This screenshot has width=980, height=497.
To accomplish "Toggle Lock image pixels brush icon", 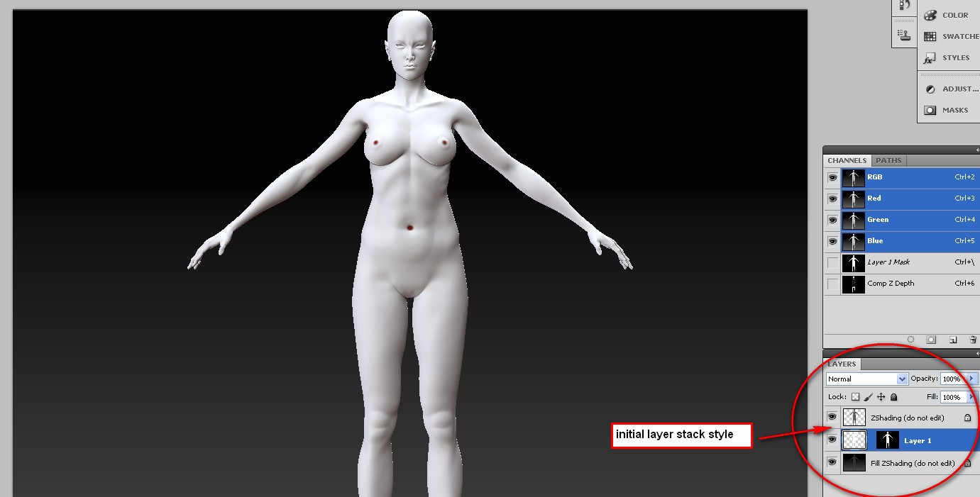I will 868,397.
